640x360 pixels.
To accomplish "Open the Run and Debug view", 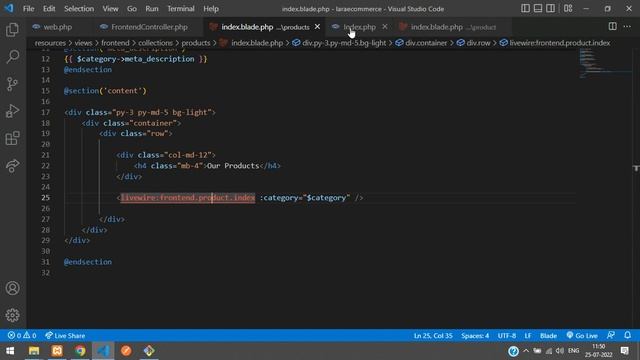I will click(12, 111).
